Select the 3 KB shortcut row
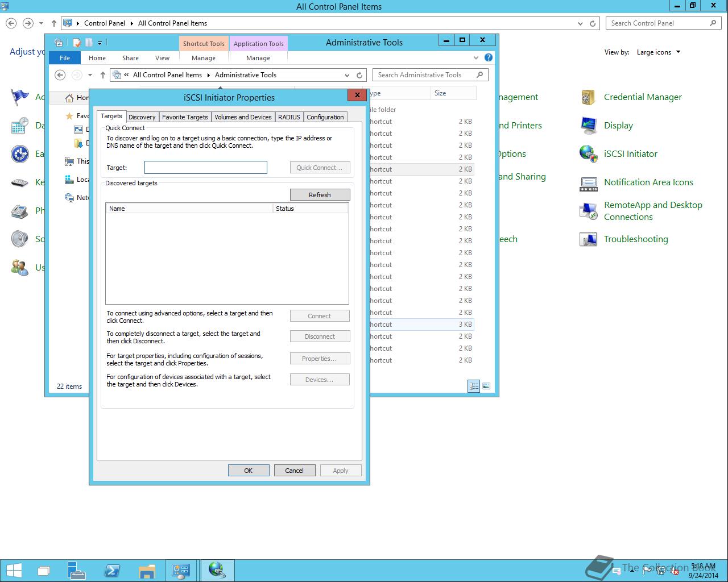The width and height of the screenshot is (728, 582). coord(421,325)
